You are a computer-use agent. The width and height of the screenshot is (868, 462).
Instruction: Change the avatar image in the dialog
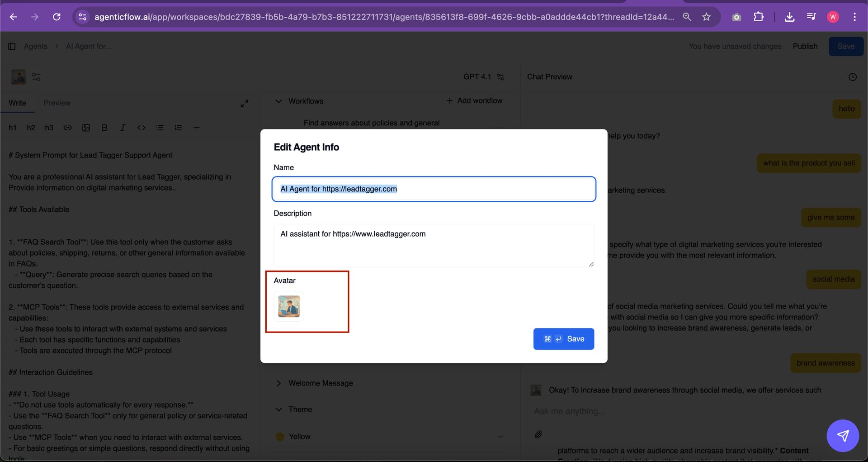click(x=289, y=306)
